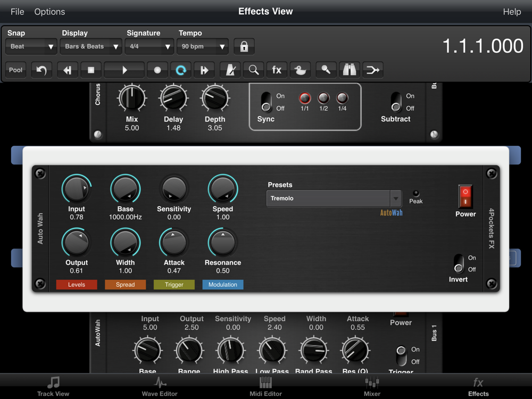Image resolution: width=532 pixels, height=399 pixels.
Task: Click the Peak indicator LED
Action: pos(415,193)
